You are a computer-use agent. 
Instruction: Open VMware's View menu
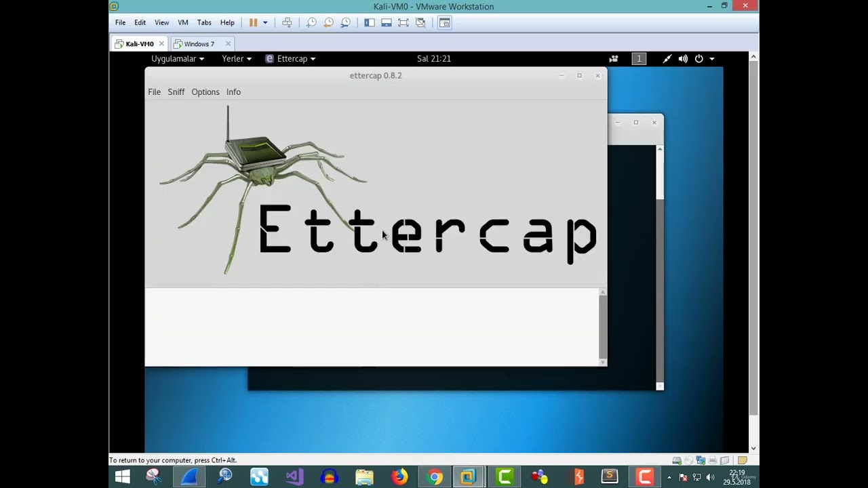click(161, 22)
